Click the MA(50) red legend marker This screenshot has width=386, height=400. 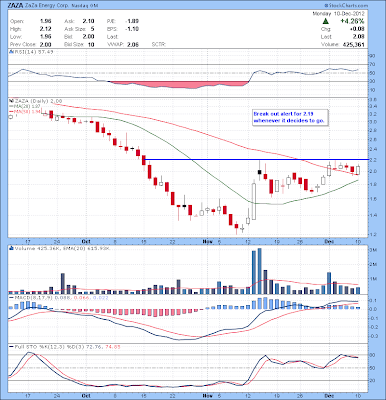(11, 111)
